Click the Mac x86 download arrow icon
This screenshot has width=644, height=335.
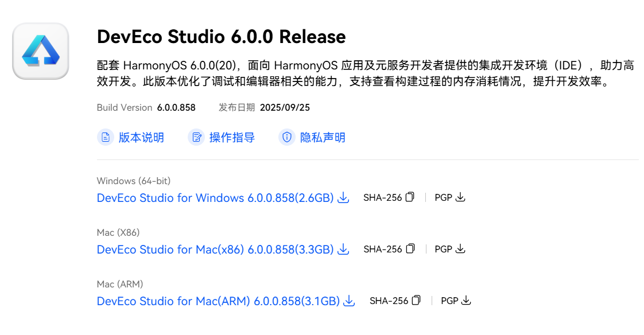pos(343,250)
